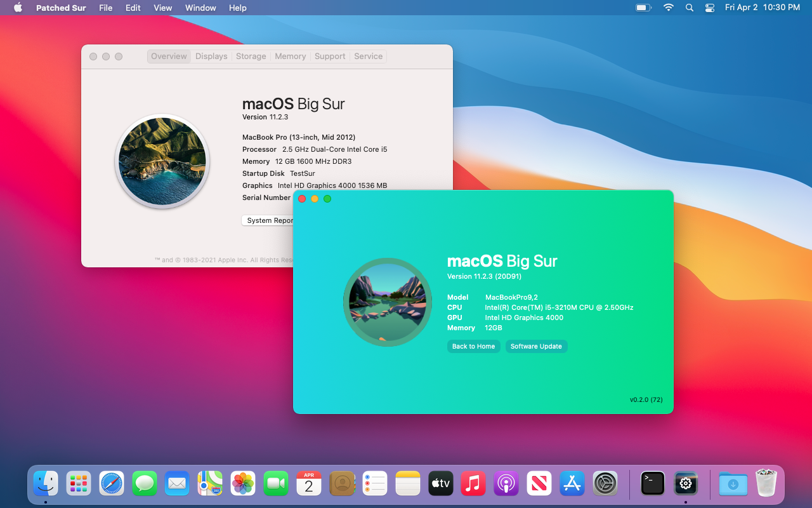Switch to Memory tab in About This Mac

[291, 57]
